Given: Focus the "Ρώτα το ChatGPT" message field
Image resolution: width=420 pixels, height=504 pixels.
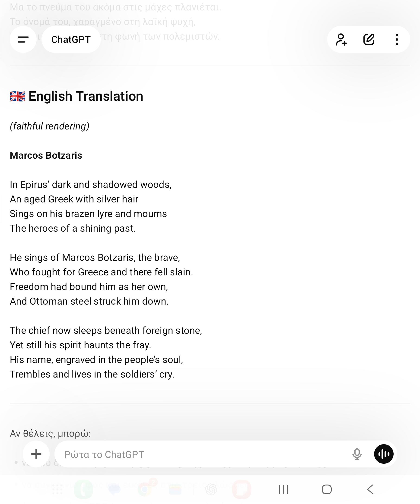Looking at the screenshot, I should point(202,454).
